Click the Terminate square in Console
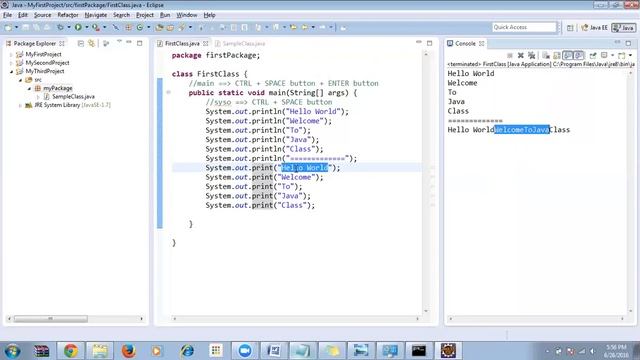Image resolution: width=640 pixels, height=360 pixels. click(510, 56)
